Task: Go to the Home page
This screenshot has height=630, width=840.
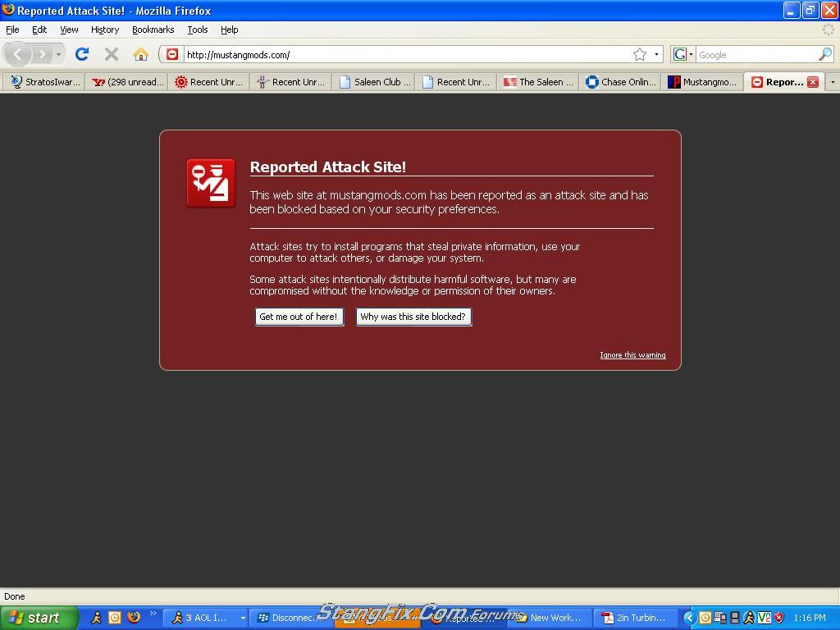Action: coord(141,54)
